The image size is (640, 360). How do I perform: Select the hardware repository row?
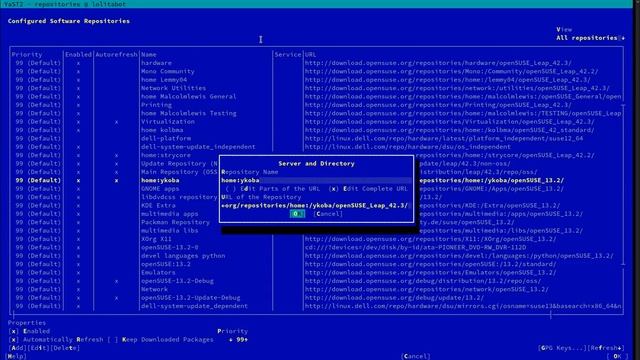click(316, 63)
